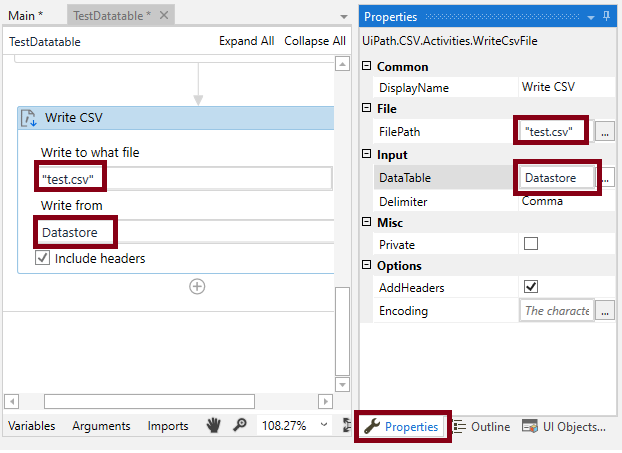The height and width of the screenshot is (453, 622).
Task: Click the plus icon below Write CSV
Action: point(197,286)
